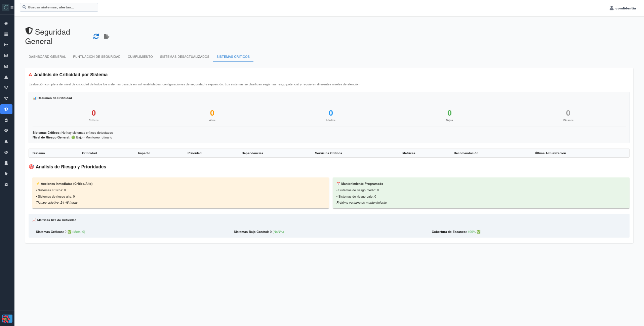Click the home icon in sidebar
The height and width of the screenshot is (326, 644).
(x=6, y=24)
